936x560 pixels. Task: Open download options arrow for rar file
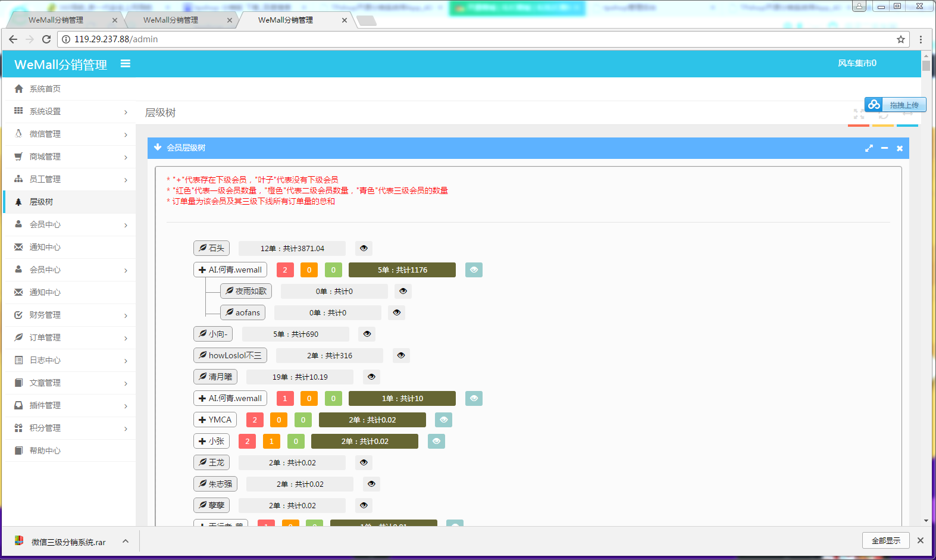pyautogui.click(x=126, y=541)
